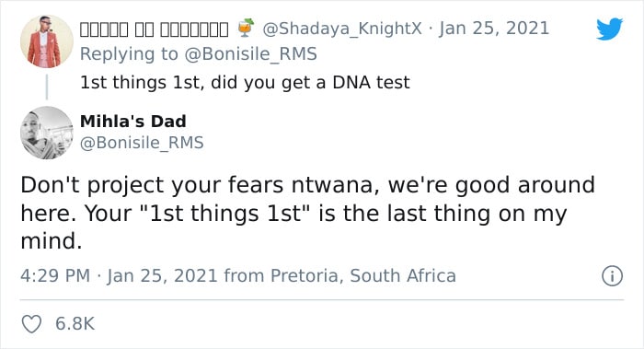
Task: Open Mihla's Dad grayscale avatar
Action: point(47,133)
